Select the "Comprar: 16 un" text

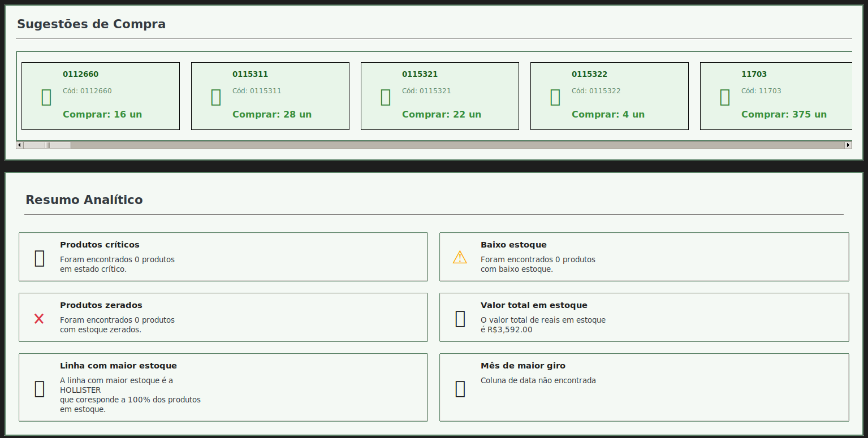(x=102, y=115)
